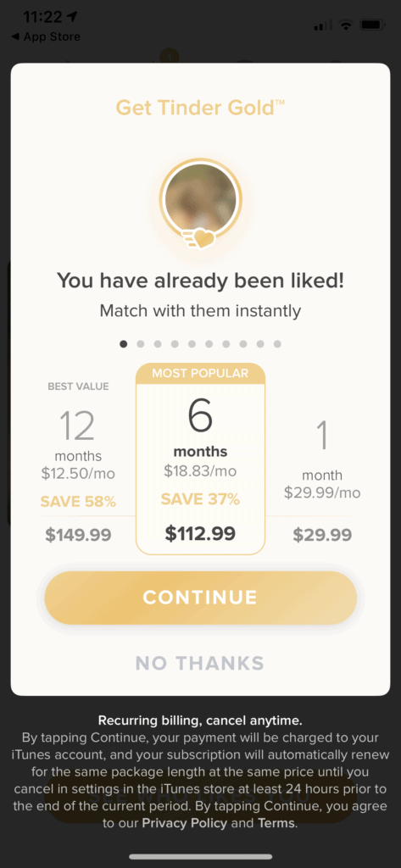Go back to App Store link
This screenshot has width=401, height=868.
(46, 37)
